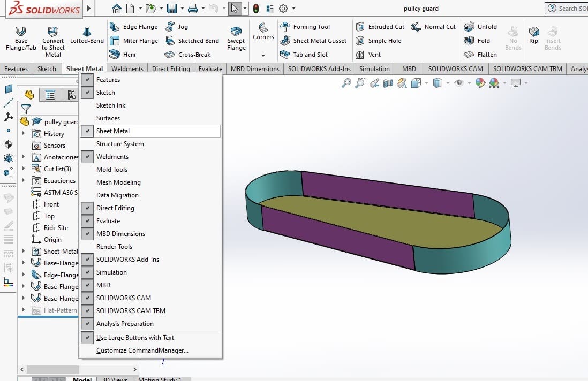Click the Rebuild traffic light icon
588x381 pixels.
256,8
